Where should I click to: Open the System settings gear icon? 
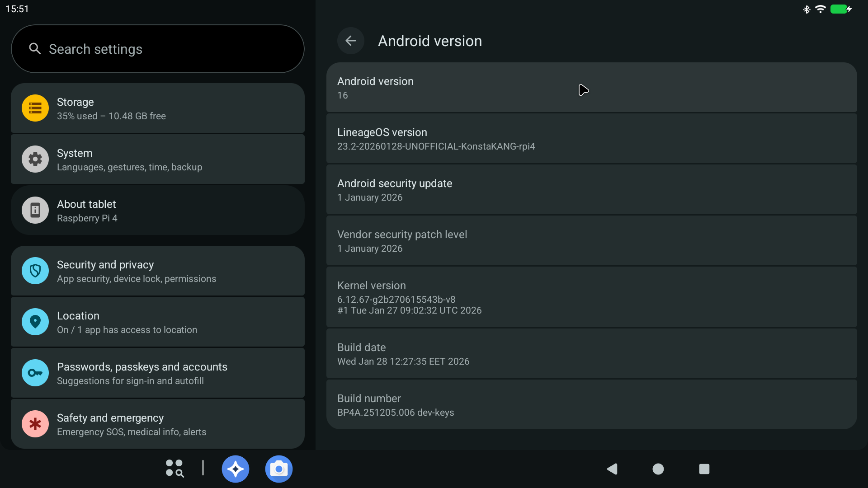point(35,159)
